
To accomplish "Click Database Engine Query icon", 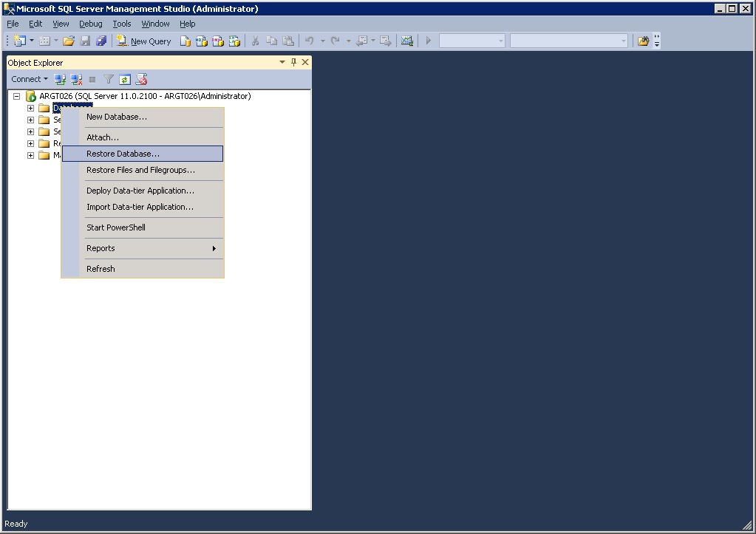I will 185,41.
